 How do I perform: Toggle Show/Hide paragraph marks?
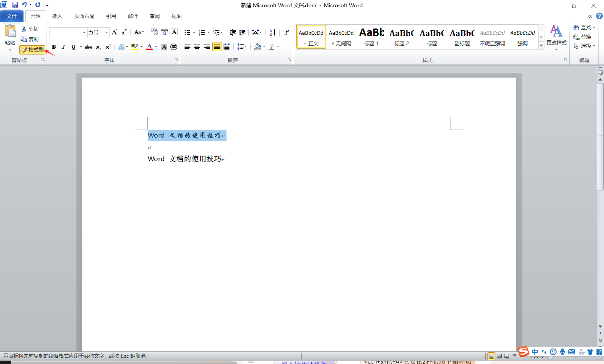(286, 32)
